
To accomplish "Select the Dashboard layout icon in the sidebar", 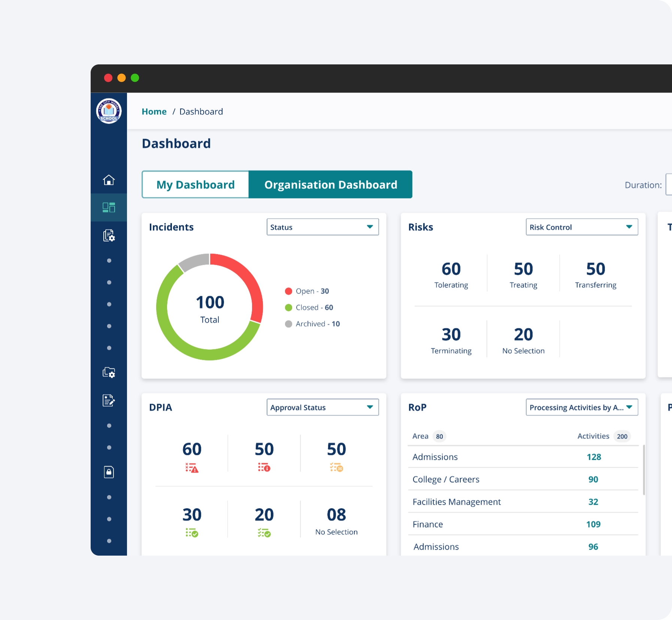I will click(109, 207).
